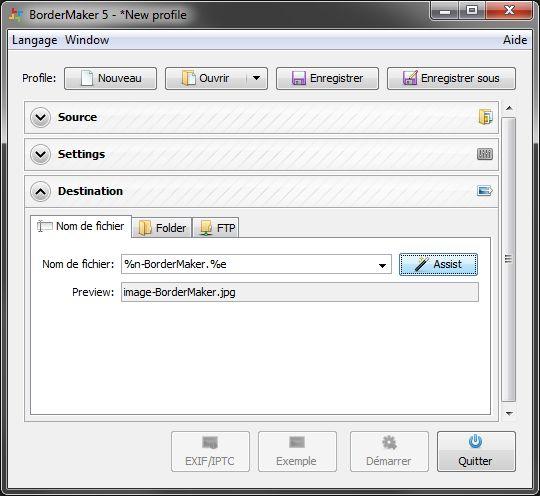
Task: Save the profile with Enregistrer sous
Action: (451, 79)
